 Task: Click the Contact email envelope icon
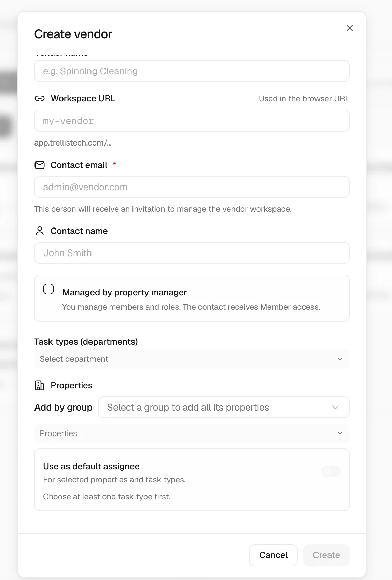pyautogui.click(x=40, y=165)
